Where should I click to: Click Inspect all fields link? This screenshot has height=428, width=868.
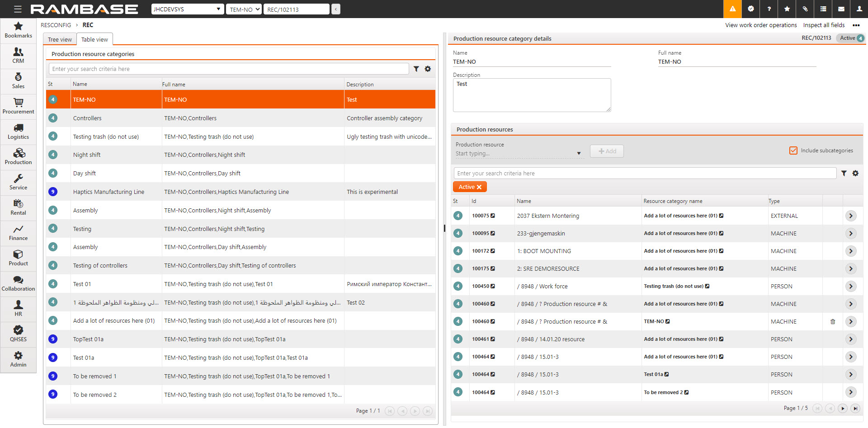click(x=824, y=25)
